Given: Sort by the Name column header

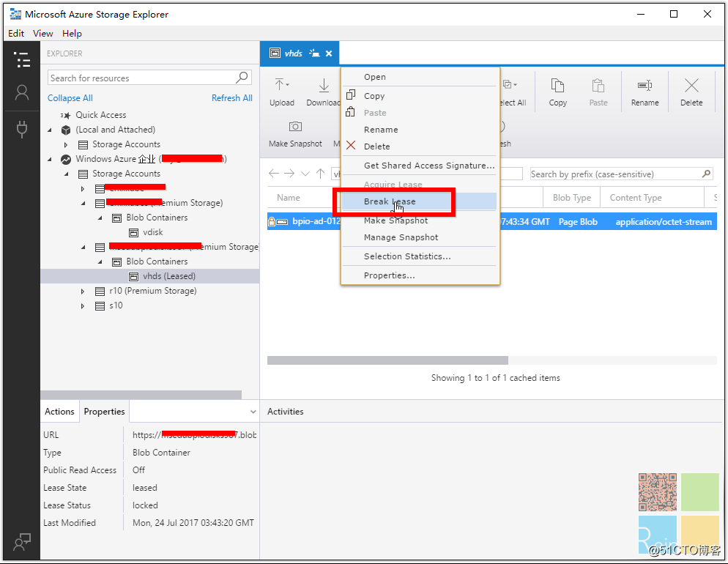Looking at the screenshot, I should (289, 198).
